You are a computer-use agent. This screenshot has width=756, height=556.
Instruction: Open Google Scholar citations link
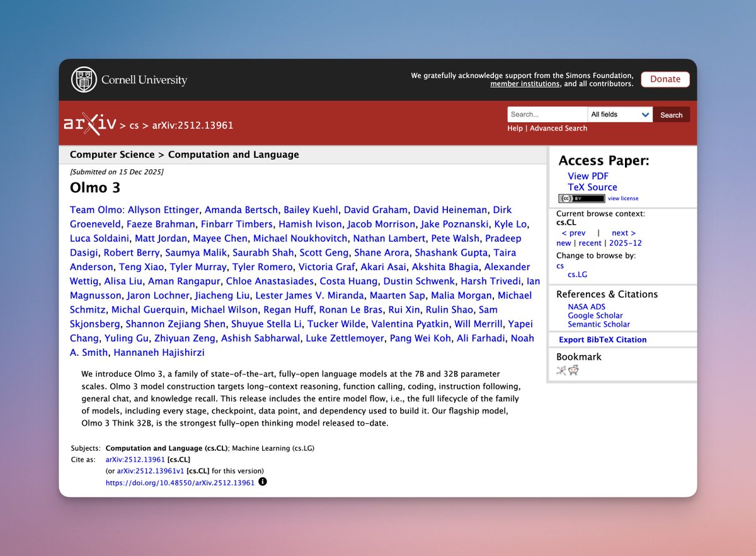595,315
